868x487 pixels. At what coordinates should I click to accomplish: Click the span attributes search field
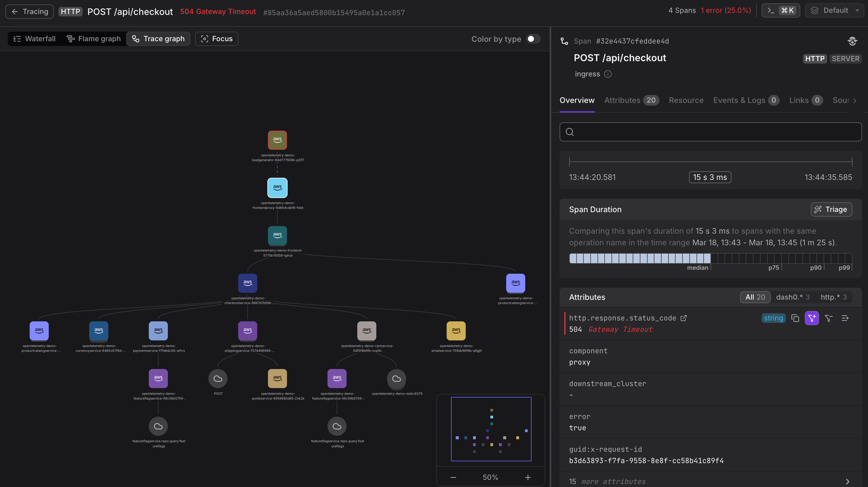point(710,132)
